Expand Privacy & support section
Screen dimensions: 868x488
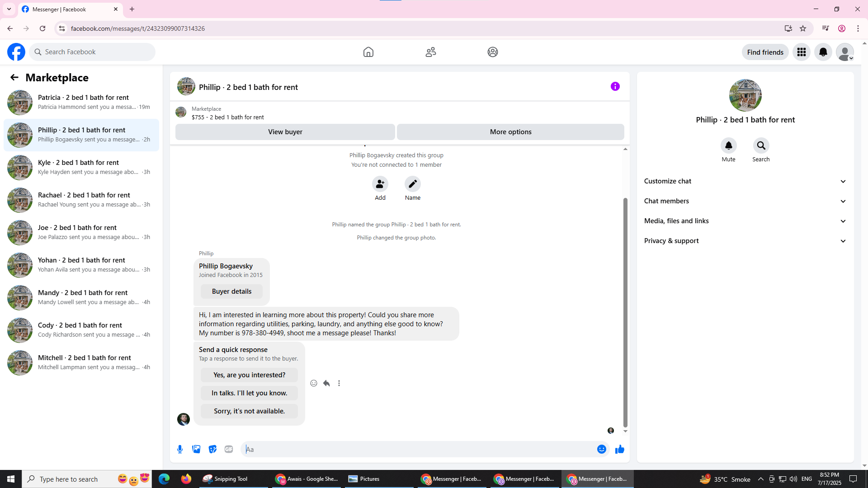745,241
